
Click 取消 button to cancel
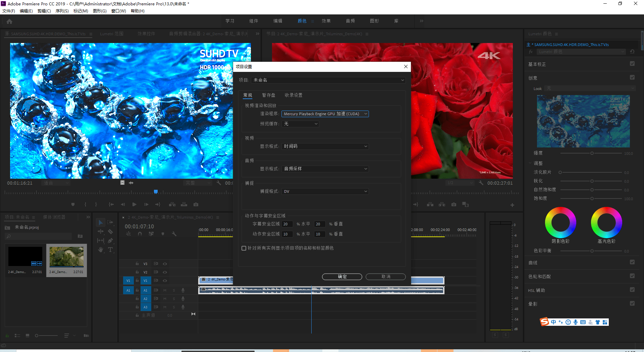(386, 277)
